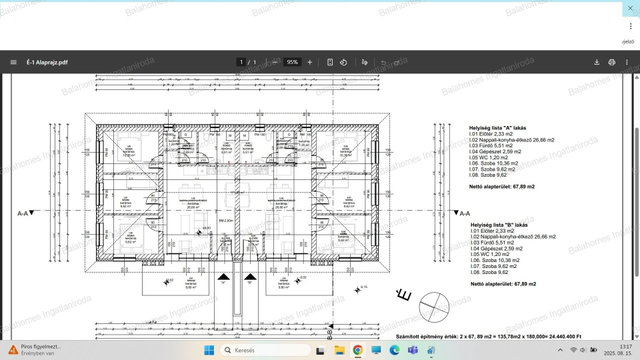
Task: Open the Windows Start menu
Action: 209,350
